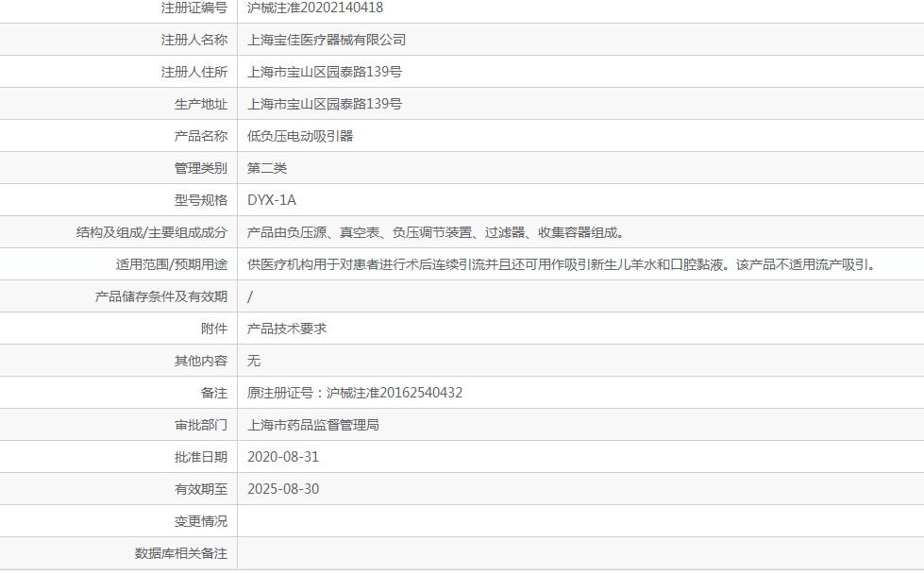Screen dimensions: 924x574
Task: Select the 备注 label
Action: pyautogui.click(x=214, y=393)
